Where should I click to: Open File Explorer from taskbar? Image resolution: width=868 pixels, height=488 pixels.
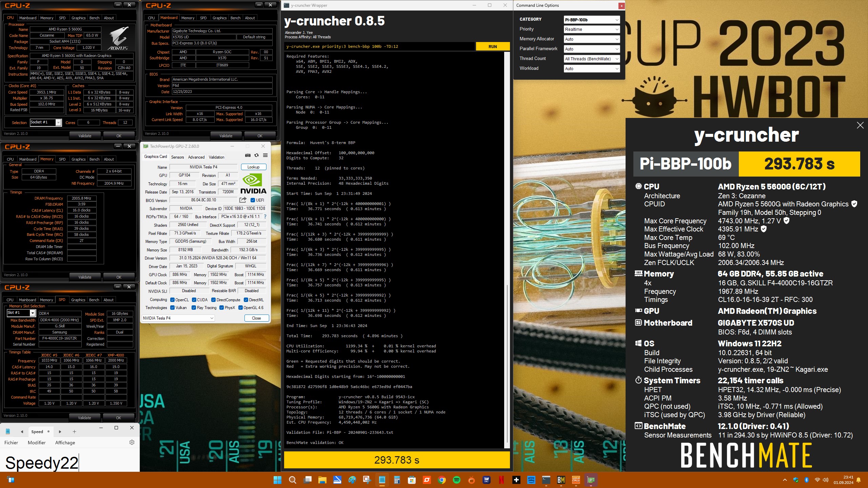[322, 480]
